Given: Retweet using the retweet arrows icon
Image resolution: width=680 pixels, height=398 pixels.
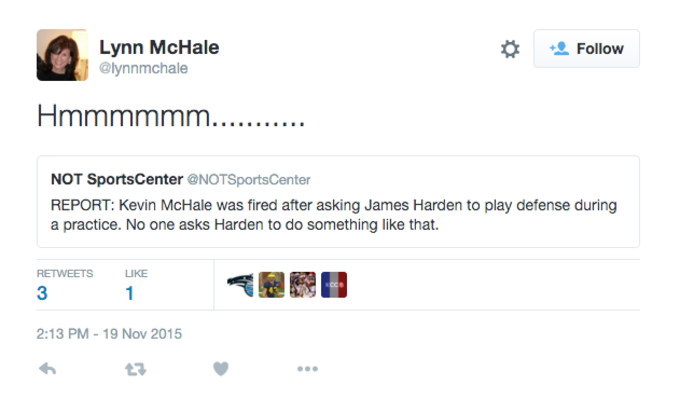Looking at the screenshot, I should 136,369.
